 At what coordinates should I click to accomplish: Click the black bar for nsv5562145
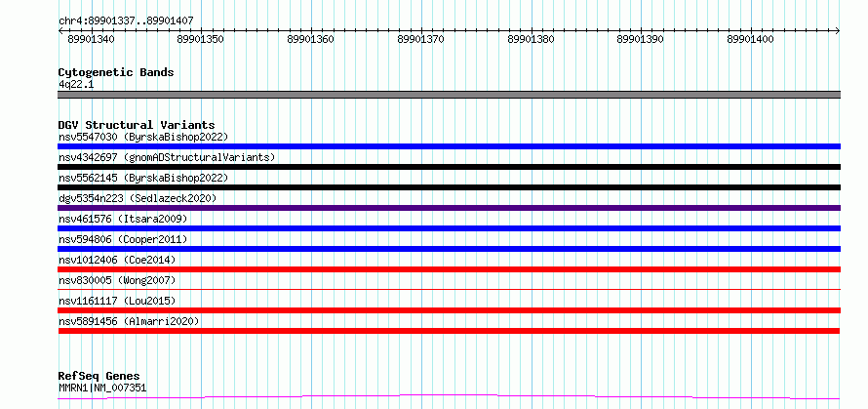(x=449, y=187)
